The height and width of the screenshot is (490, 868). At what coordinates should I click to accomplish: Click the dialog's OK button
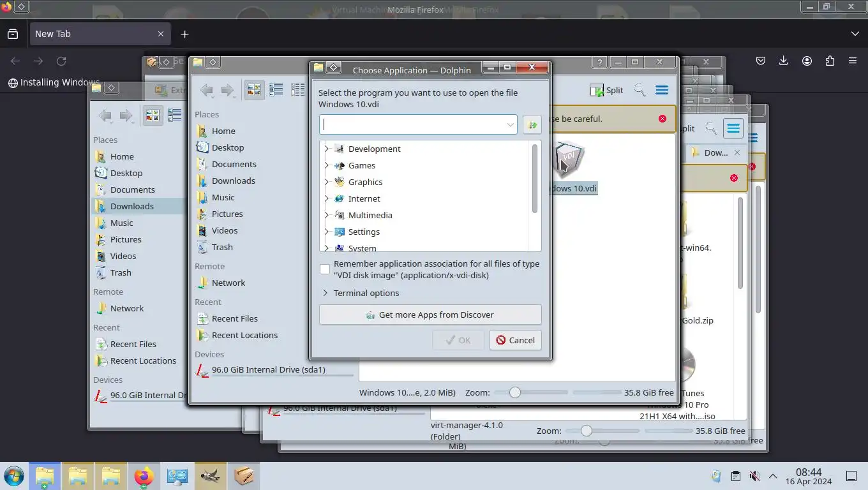(458, 340)
